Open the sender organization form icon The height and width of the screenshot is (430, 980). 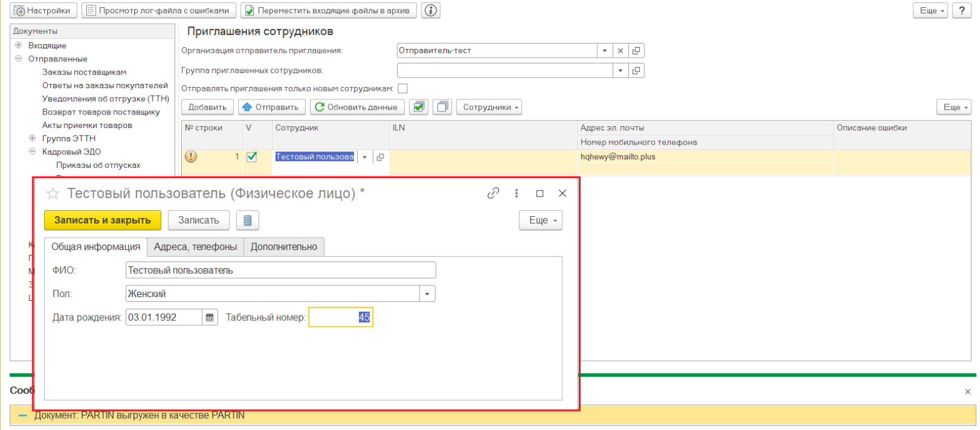point(636,51)
